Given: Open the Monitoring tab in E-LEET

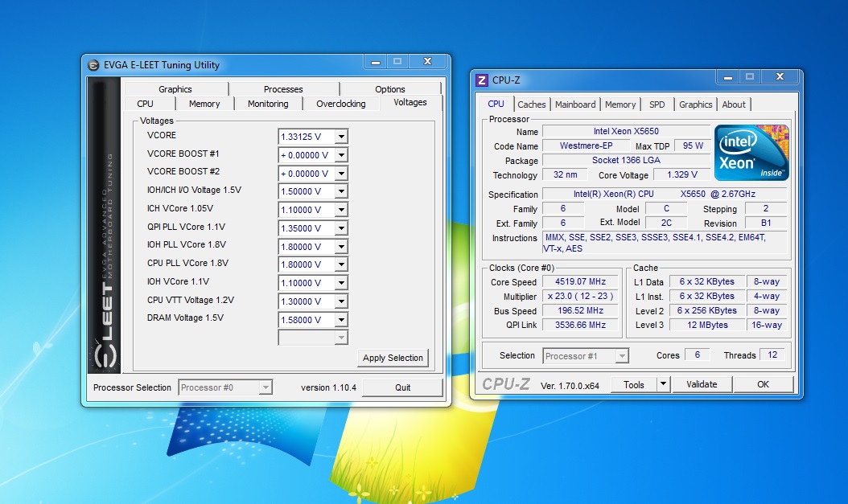Looking at the screenshot, I should [268, 104].
